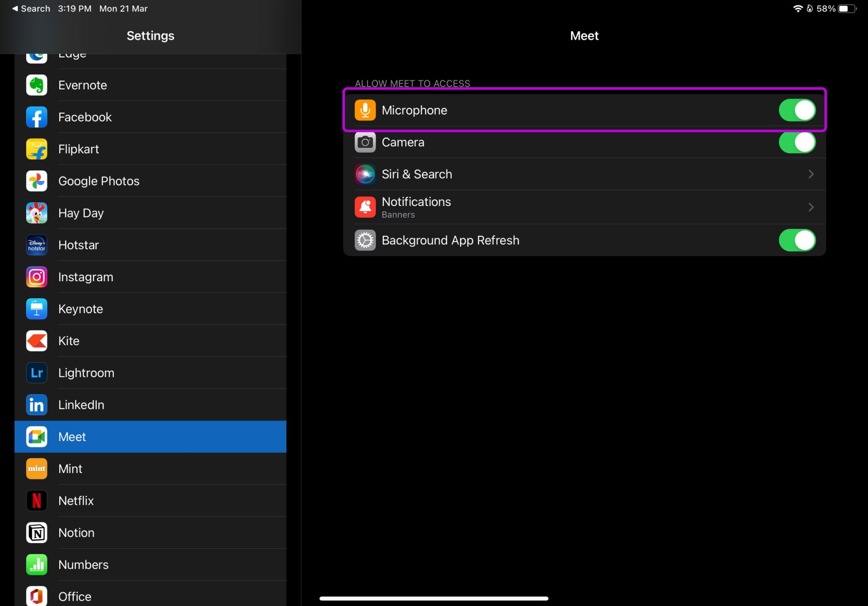
Task: Select the Google Photos app icon
Action: 37,181
